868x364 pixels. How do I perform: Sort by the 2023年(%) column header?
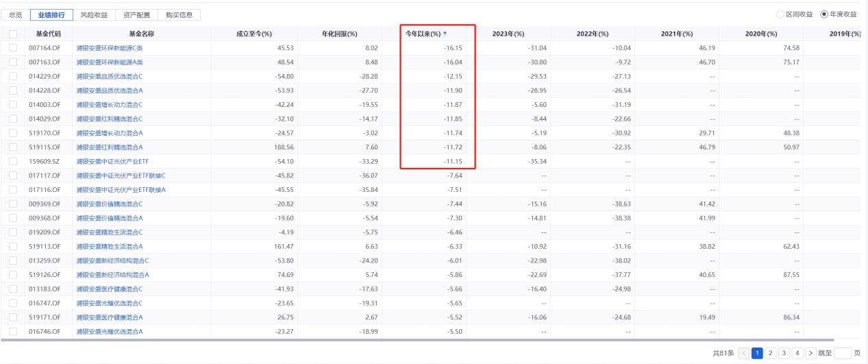click(508, 34)
